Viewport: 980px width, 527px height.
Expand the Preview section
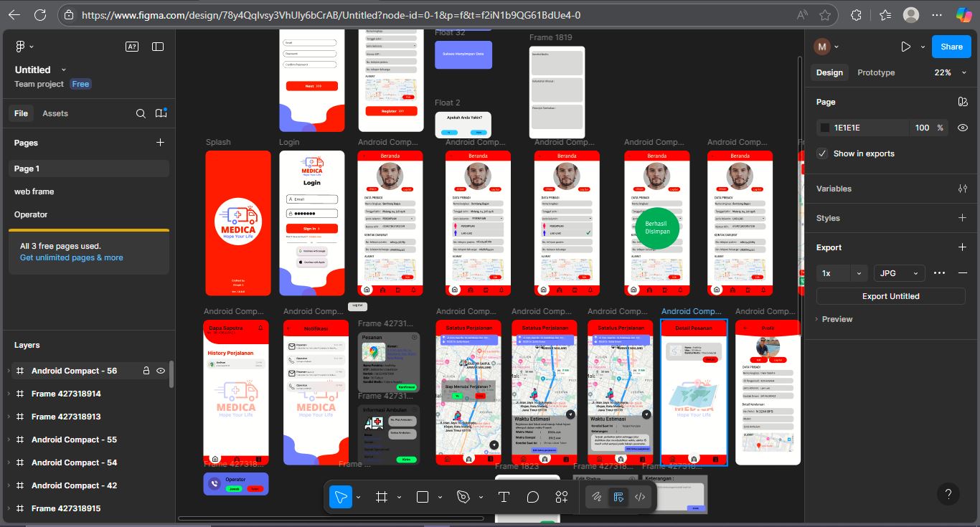pos(837,319)
